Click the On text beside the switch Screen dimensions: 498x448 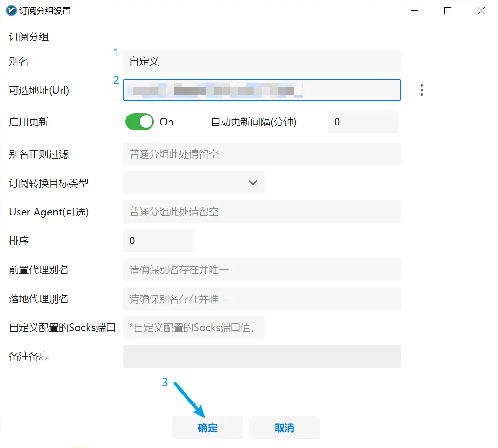(167, 122)
